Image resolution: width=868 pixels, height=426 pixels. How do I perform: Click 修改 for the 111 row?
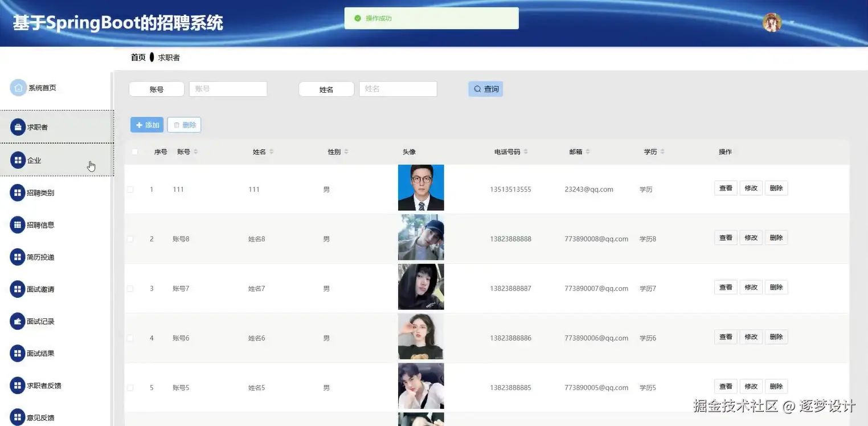click(x=751, y=188)
